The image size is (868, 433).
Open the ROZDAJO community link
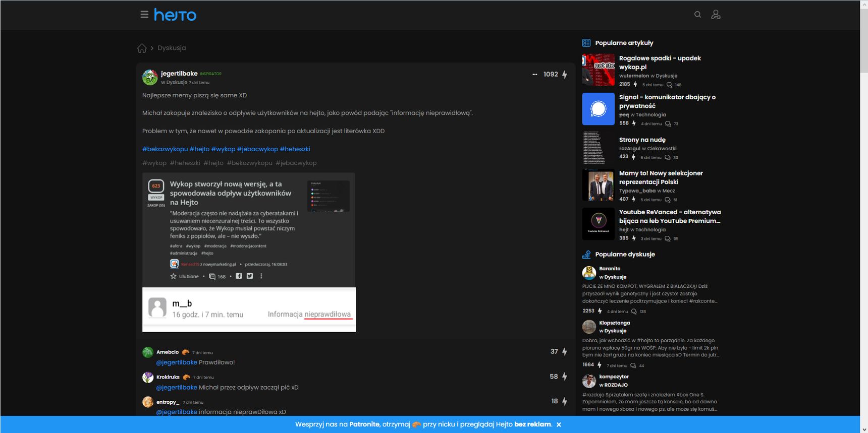616,385
